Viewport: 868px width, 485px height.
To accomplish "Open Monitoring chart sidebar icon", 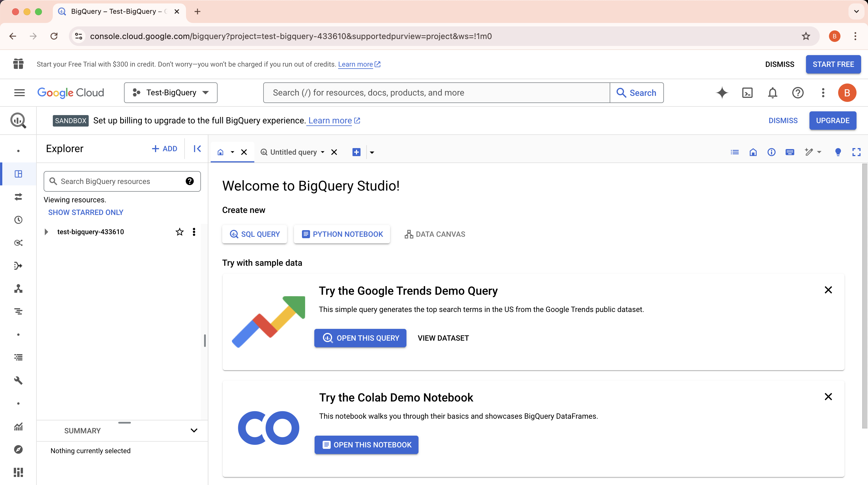I will coord(18,426).
